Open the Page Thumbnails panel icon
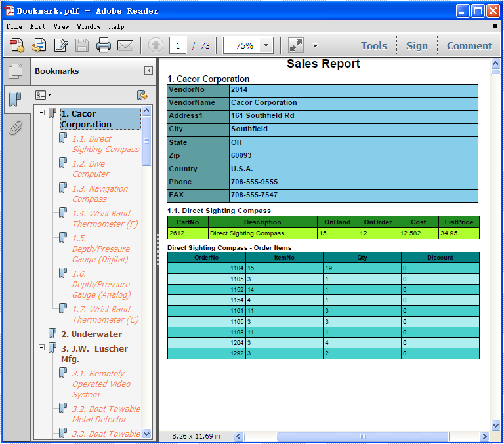Viewport: 504px width, 444px height. (16, 71)
